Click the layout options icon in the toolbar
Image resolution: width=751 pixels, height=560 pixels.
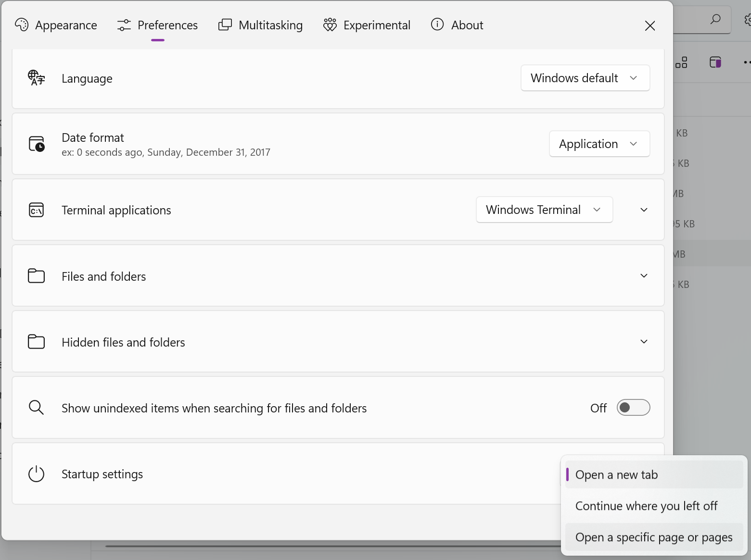(681, 62)
